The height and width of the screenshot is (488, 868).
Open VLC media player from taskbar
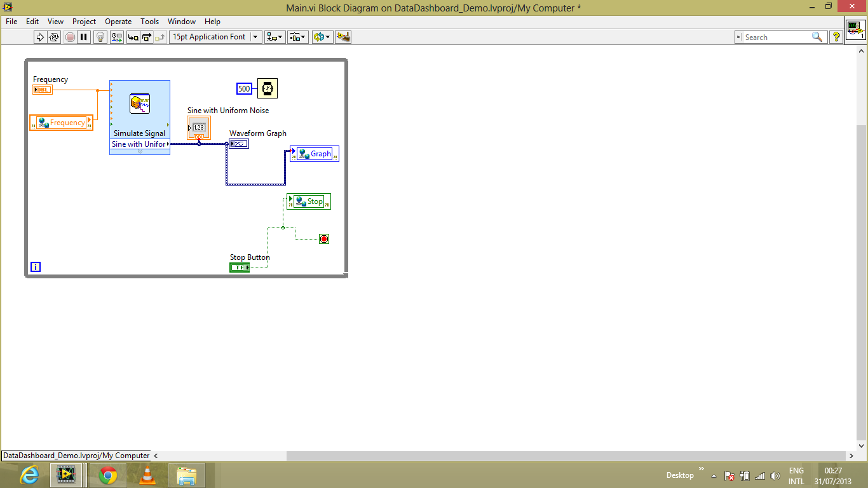coord(147,475)
